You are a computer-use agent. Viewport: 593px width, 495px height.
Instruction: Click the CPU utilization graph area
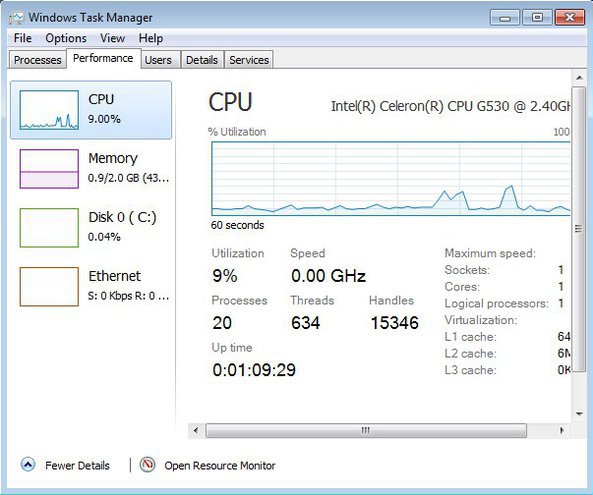pos(391,178)
